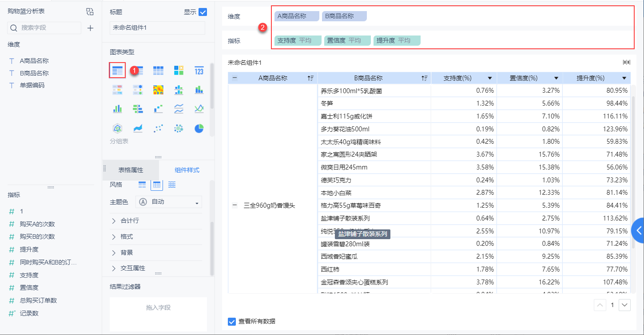Viewport: 644px width, 335px height.
Task: Choose the first 风格 table style option
Action: pyautogui.click(x=142, y=185)
